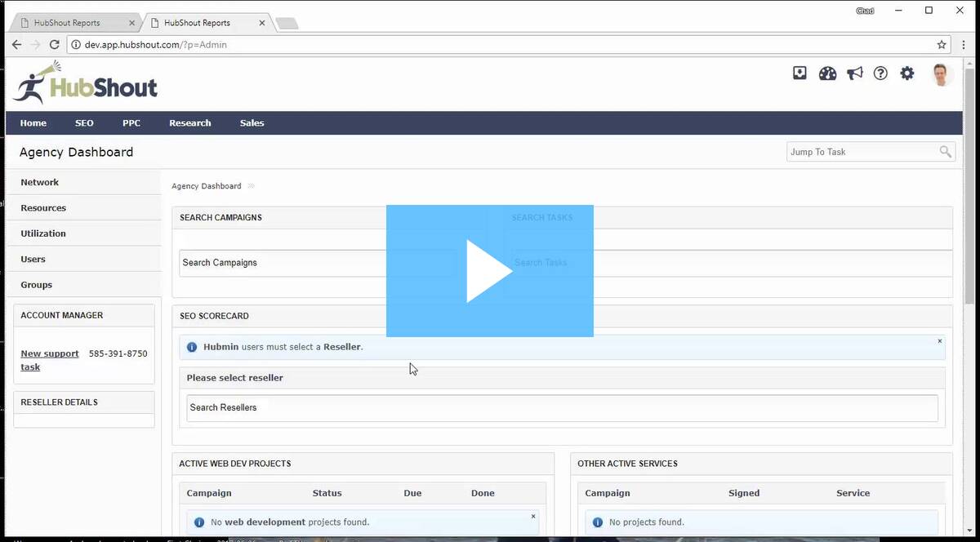980x542 pixels.
Task: Focus the Search Resellers field
Action: 562,408
